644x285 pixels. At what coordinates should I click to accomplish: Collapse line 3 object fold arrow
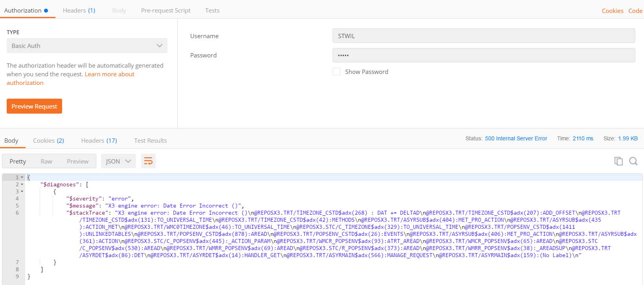click(22, 191)
